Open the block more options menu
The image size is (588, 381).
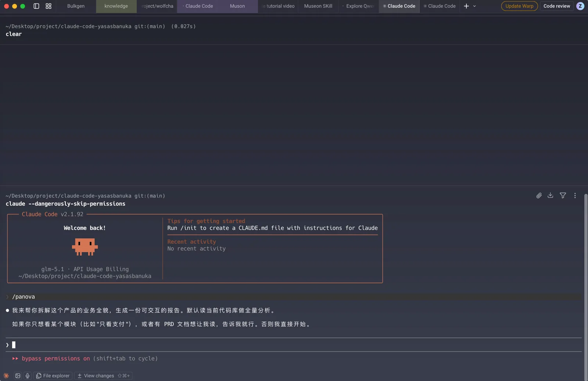(x=575, y=196)
